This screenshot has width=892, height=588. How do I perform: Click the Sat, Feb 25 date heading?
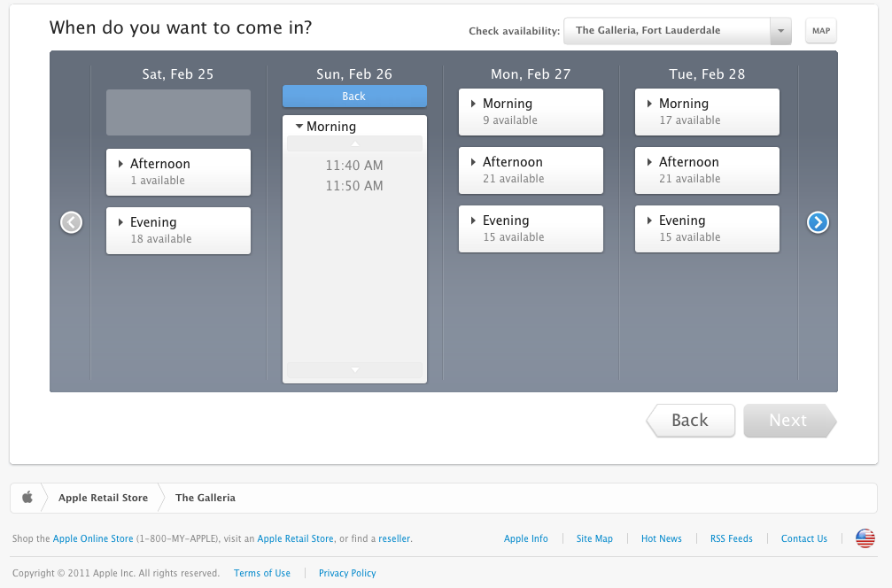point(178,73)
